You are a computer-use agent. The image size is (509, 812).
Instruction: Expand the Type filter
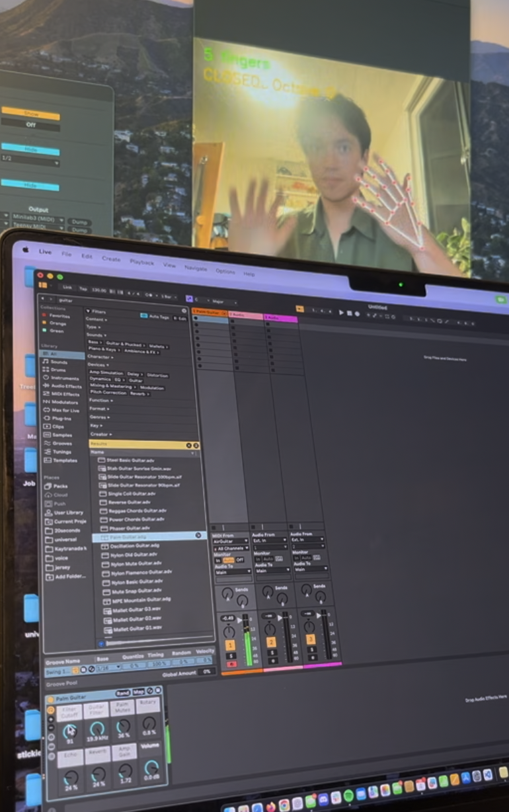[93, 327]
